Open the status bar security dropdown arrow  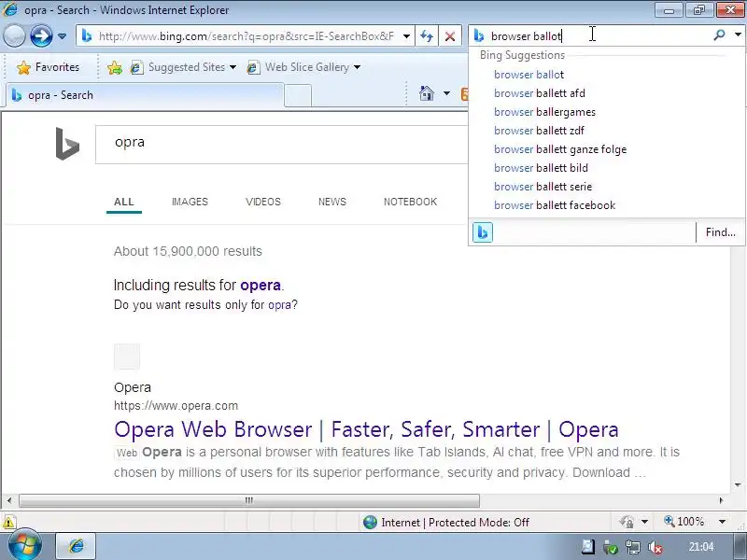pos(644,522)
